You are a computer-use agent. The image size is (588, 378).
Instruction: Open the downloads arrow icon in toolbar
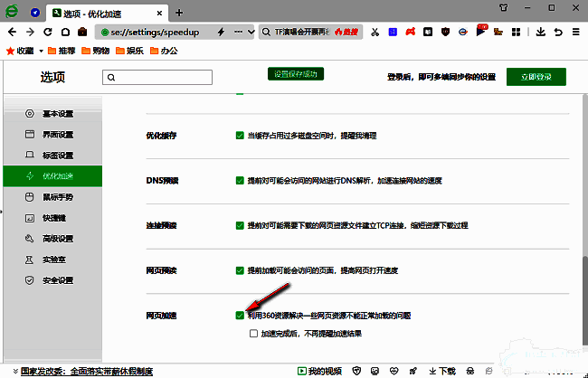(x=541, y=32)
